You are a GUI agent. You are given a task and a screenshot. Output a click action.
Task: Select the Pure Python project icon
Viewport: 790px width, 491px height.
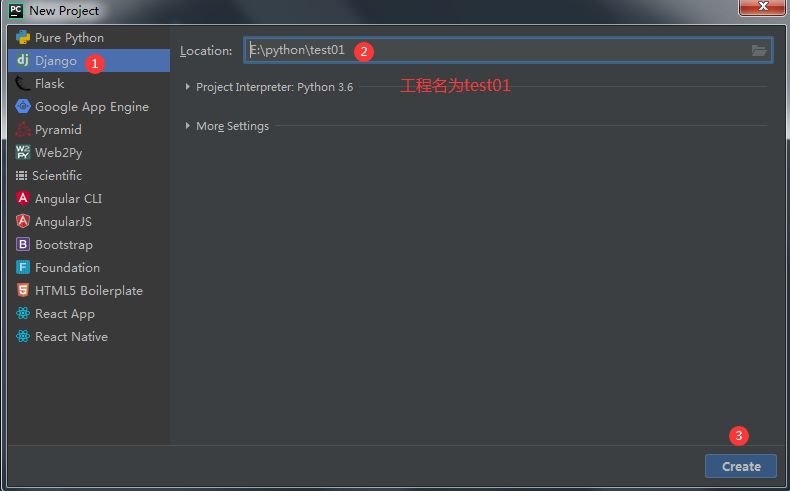pos(23,38)
